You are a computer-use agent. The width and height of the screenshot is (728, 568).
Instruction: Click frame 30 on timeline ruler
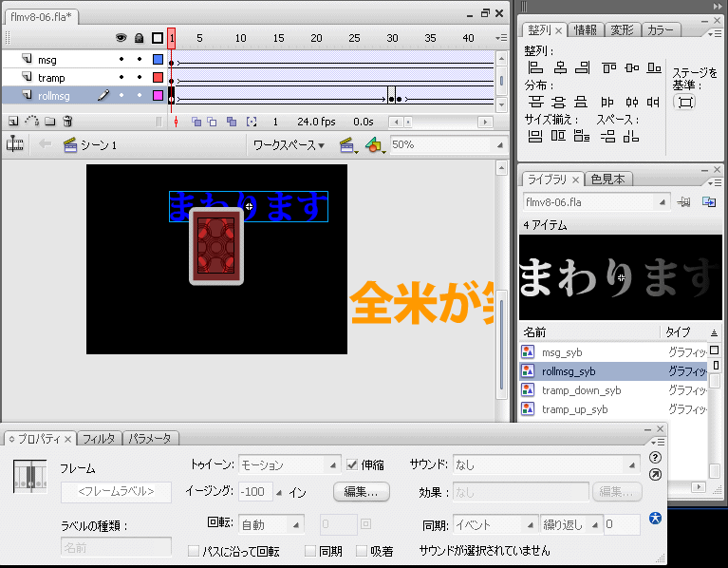[392, 38]
